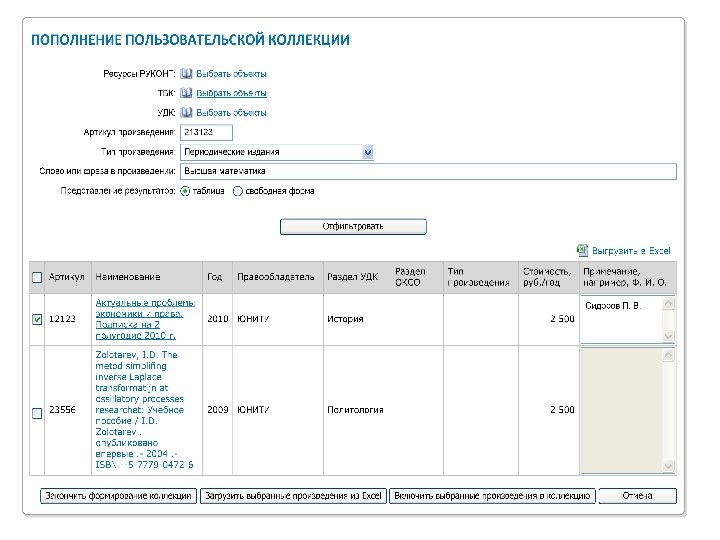Click scroll-down arrow in Сидоров note field
The image size is (720, 540).
pyautogui.click(x=668, y=336)
